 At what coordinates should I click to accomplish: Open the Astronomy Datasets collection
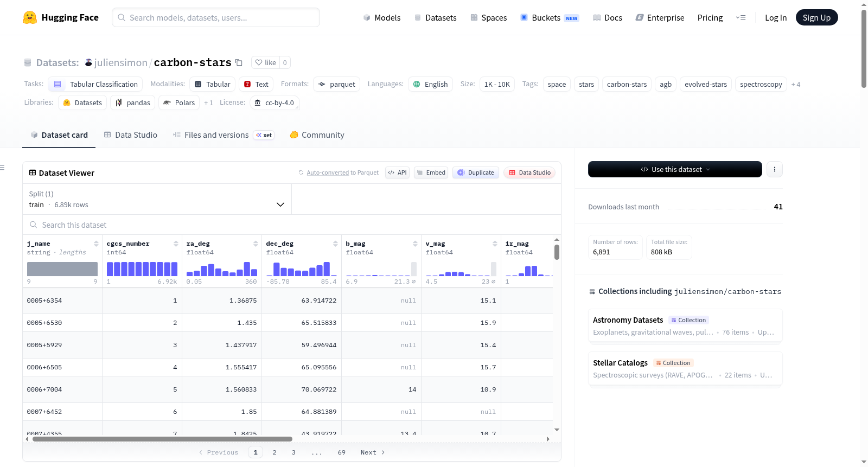click(685, 325)
